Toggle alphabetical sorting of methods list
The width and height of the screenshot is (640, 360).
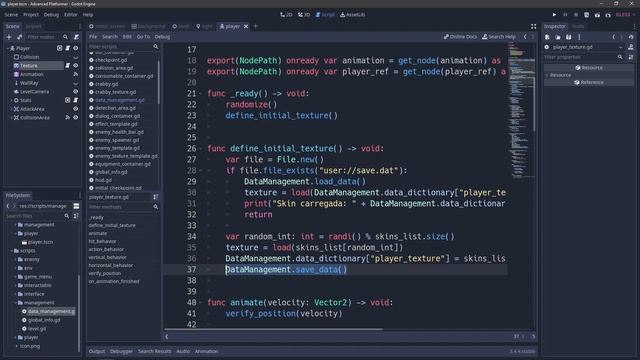coord(156,197)
